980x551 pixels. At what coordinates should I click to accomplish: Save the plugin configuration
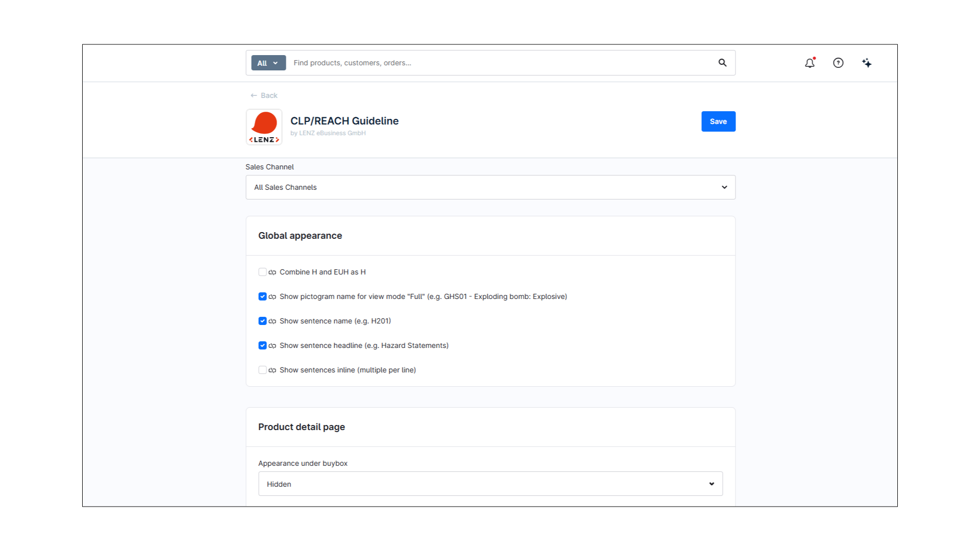tap(718, 121)
